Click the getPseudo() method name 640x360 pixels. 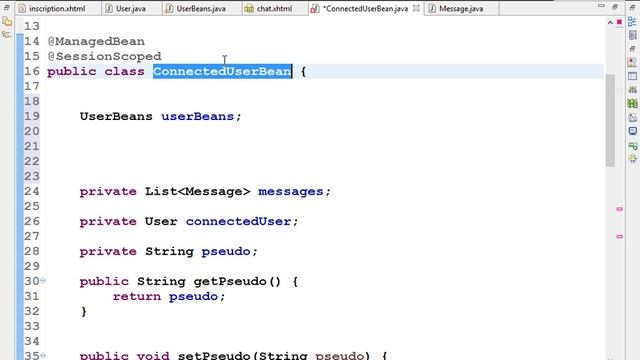[x=237, y=281]
